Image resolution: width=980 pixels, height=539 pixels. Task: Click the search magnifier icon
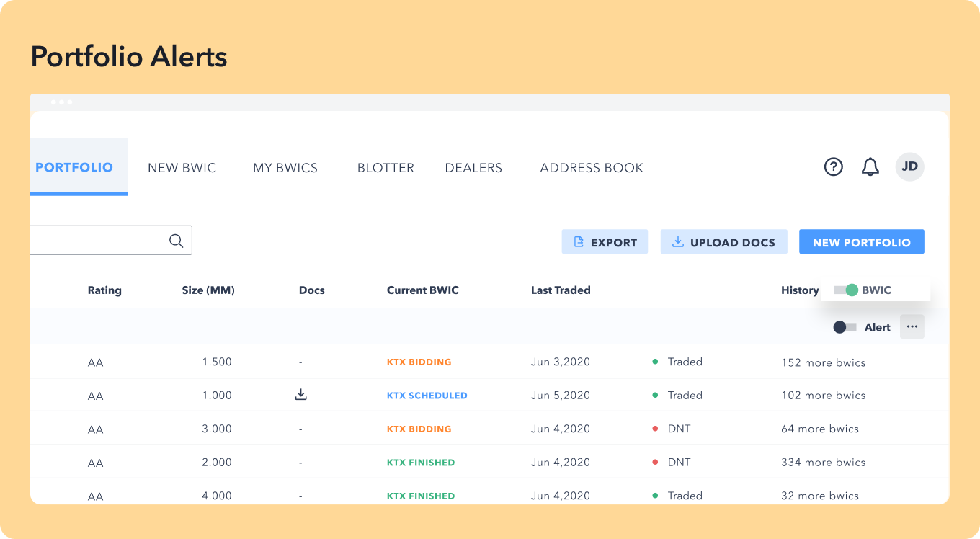[176, 241]
